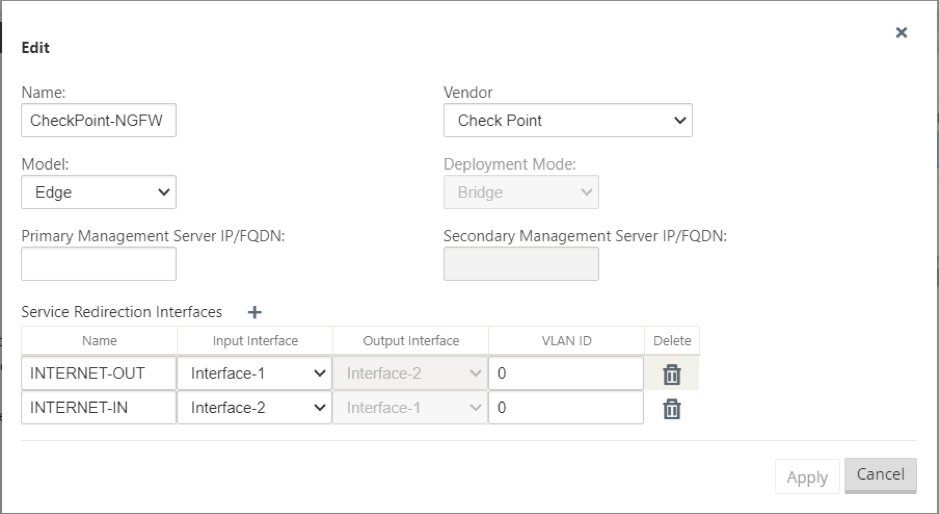Open the Model dropdown showing Edge
The image size is (939, 514).
pos(99,192)
